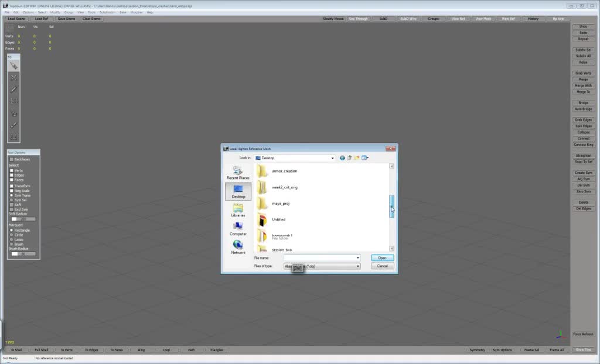This screenshot has width=600, height=364.
Task: Click the Load Scene button
Action: click(x=16, y=19)
